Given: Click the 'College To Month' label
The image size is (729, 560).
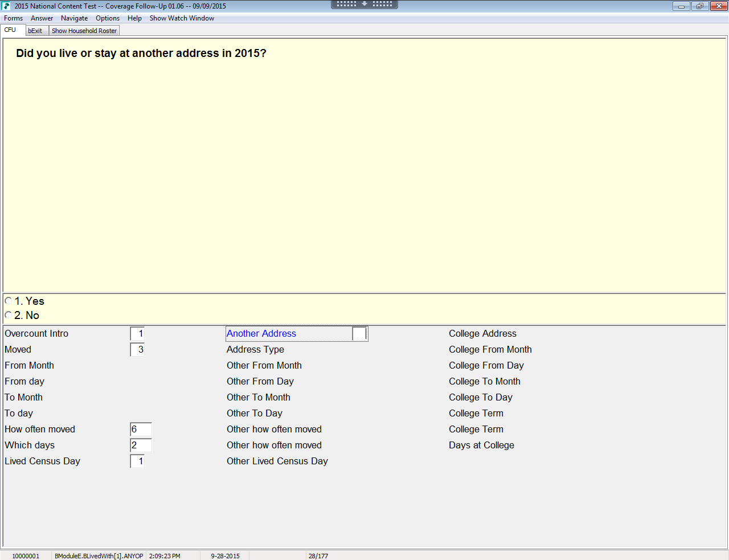Looking at the screenshot, I should click(x=485, y=382).
